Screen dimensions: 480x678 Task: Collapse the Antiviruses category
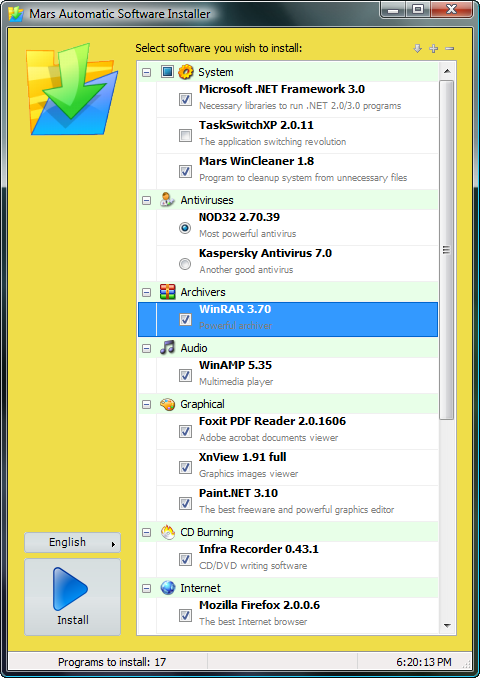[x=147, y=201]
